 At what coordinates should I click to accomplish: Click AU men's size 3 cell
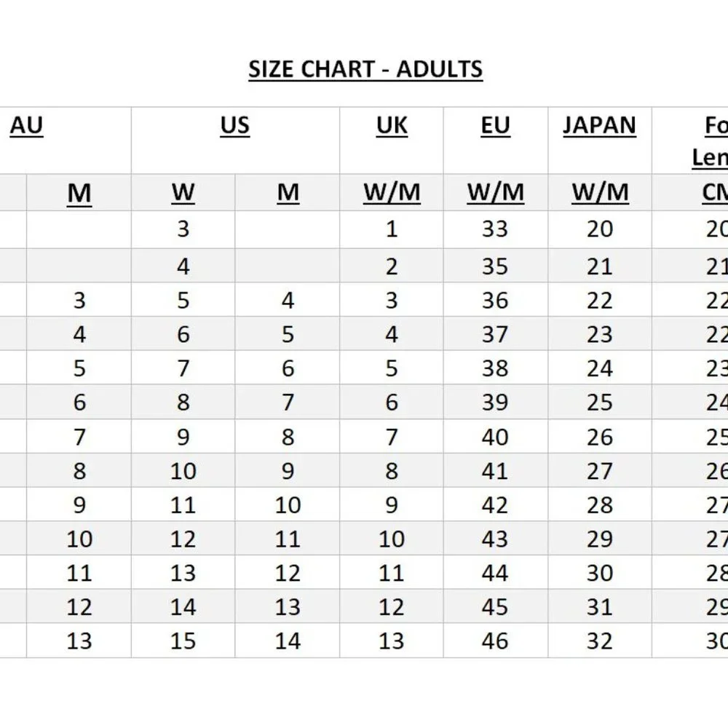79,300
